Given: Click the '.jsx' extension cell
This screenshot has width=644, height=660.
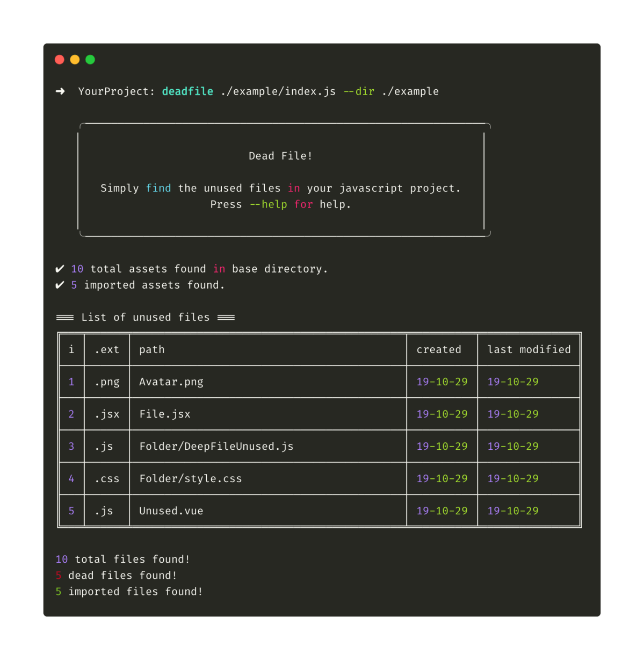Looking at the screenshot, I should [x=107, y=414].
